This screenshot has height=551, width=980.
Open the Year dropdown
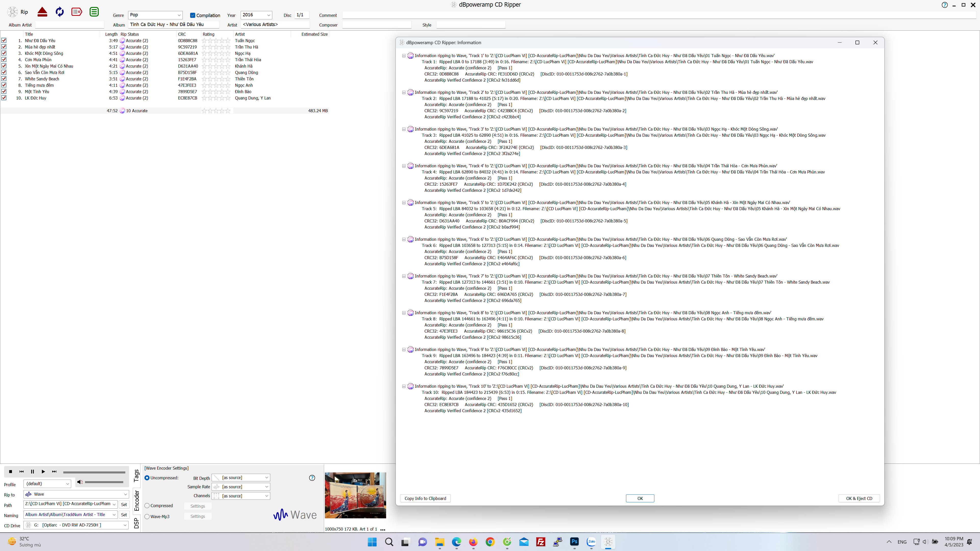[268, 15]
